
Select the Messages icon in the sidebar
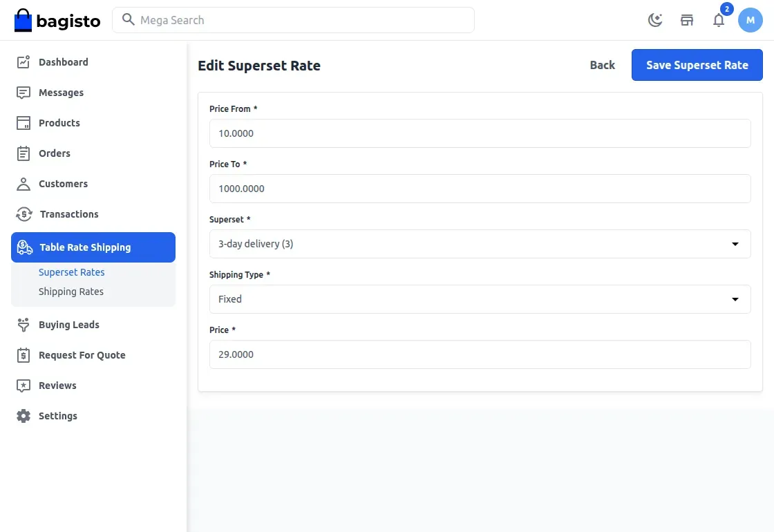(x=62, y=92)
